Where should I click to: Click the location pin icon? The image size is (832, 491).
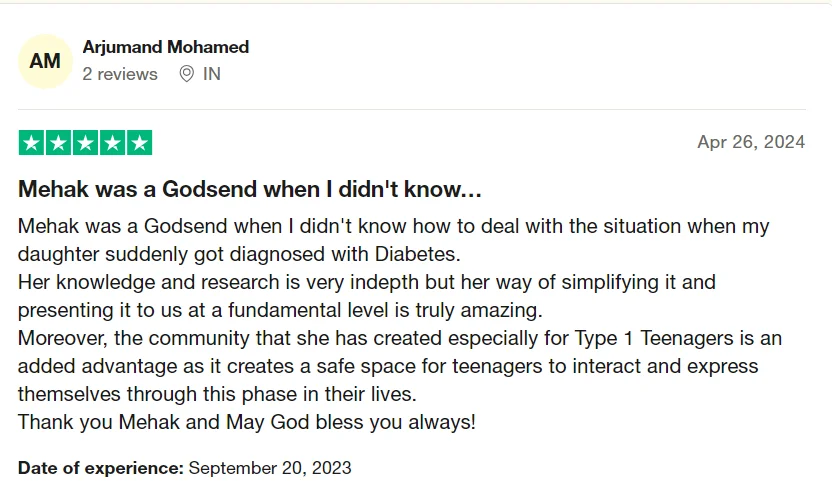click(x=186, y=74)
